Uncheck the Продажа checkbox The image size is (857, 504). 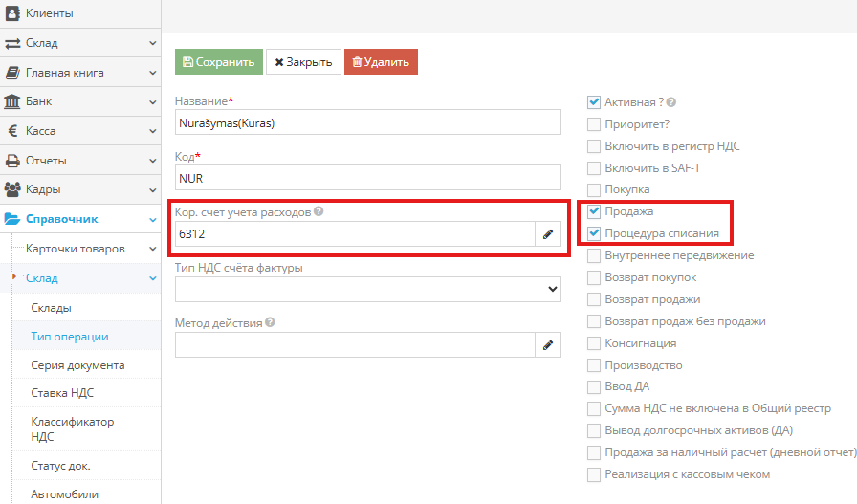tap(594, 211)
